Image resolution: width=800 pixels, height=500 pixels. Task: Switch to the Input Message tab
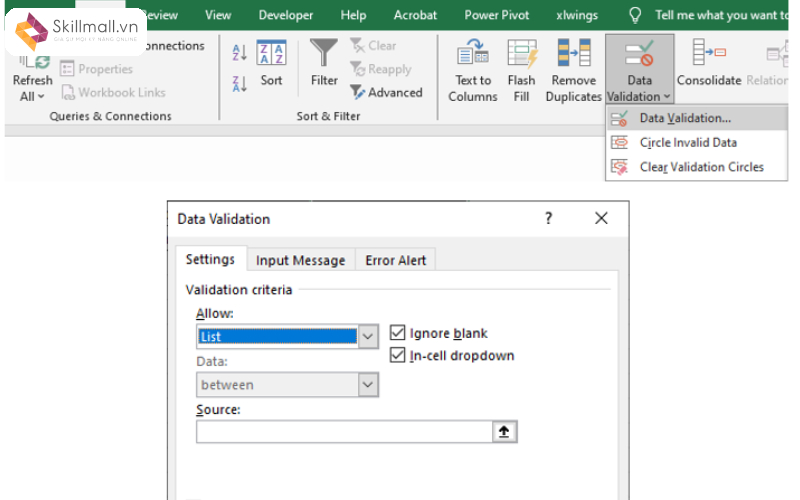coord(301,260)
